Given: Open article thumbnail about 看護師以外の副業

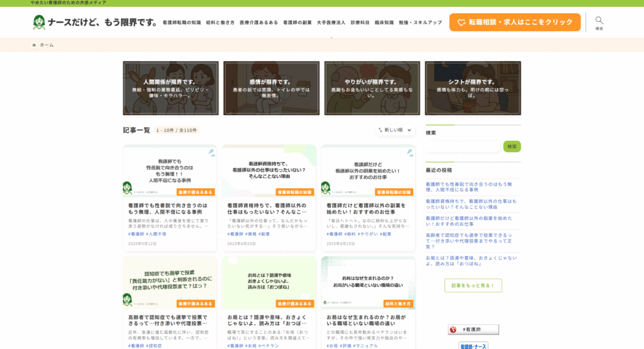Looking at the screenshot, I should click(x=368, y=171).
